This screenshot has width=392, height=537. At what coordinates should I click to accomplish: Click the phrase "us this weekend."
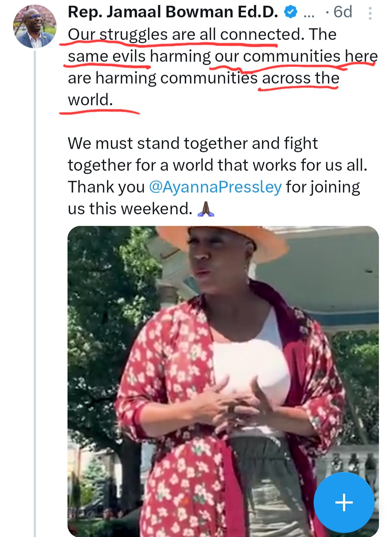coord(130,209)
